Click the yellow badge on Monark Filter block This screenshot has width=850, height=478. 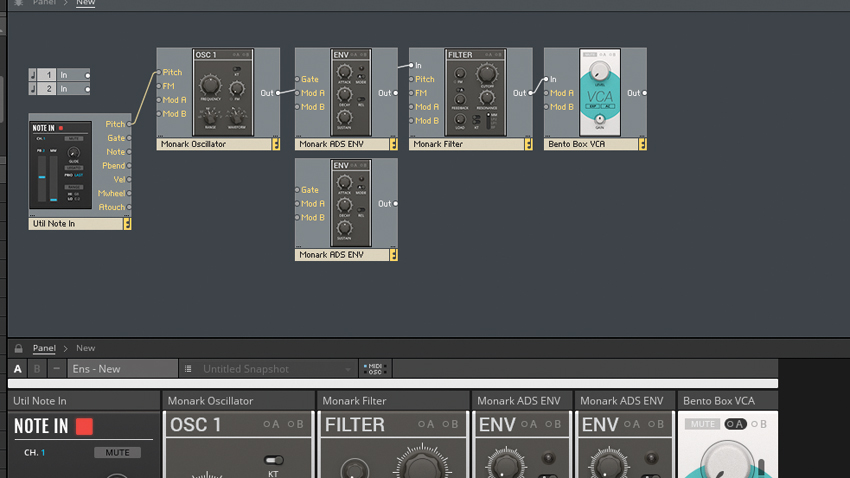529,144
